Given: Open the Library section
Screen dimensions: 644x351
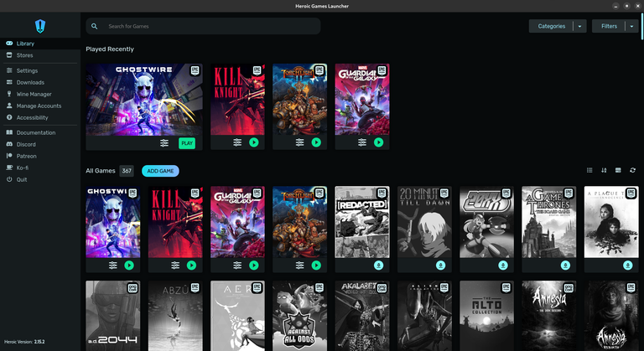Looking at the screenshot, I should pos(40,43).
